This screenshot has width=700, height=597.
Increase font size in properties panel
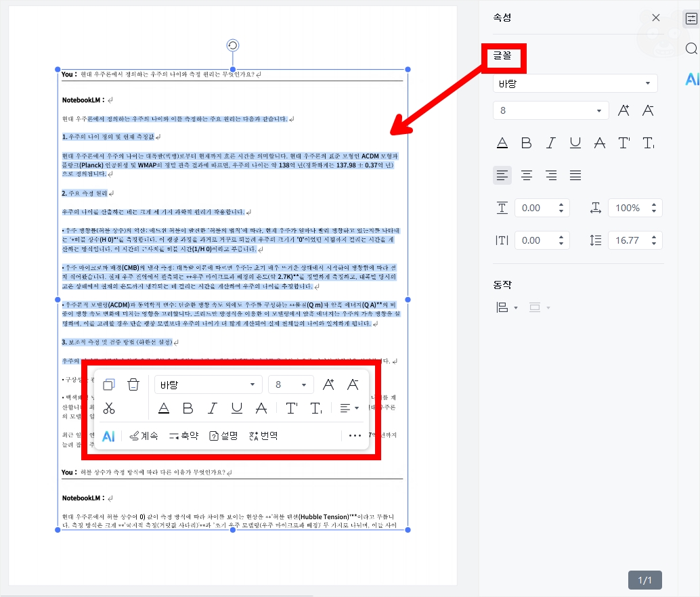(x=624, y=110)
